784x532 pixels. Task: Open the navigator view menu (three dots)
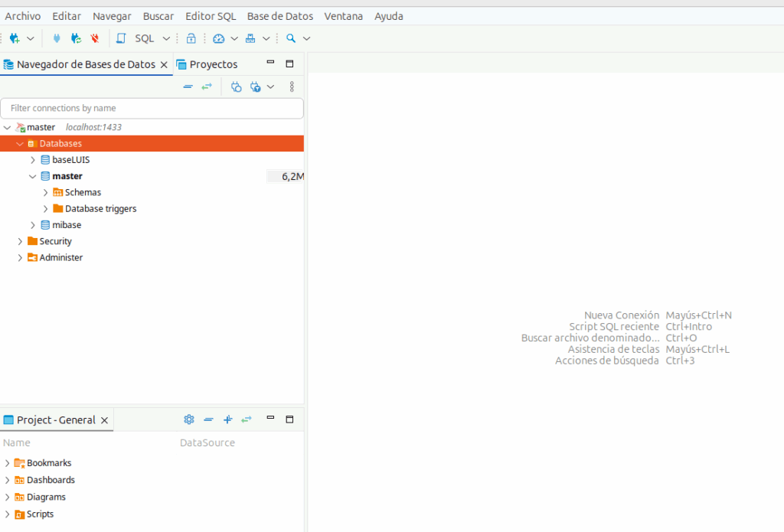tap(292, 87)
